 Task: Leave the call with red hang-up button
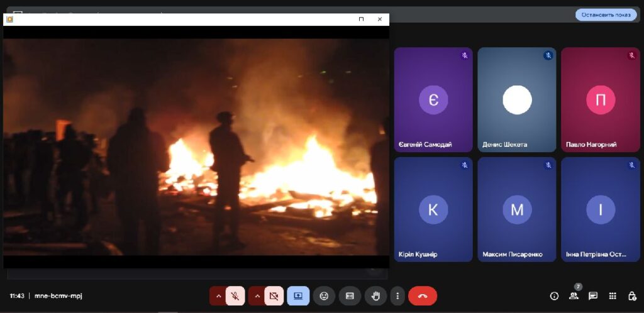[x=422, y=295]
